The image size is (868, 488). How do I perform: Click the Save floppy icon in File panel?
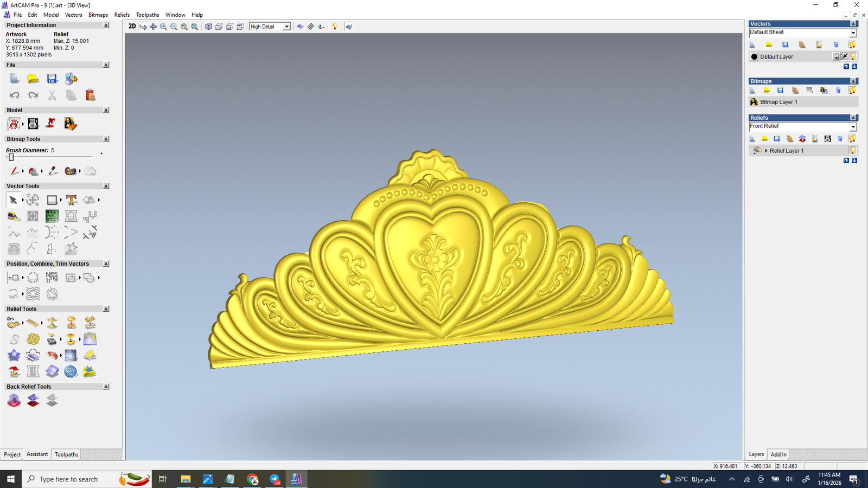pos(52,79)
